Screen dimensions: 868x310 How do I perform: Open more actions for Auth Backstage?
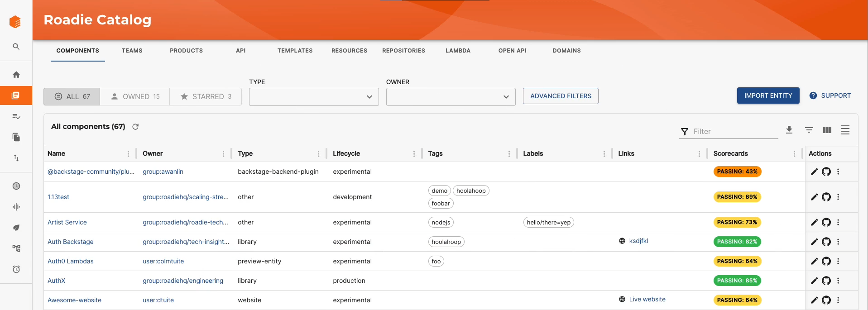[x=838, y=242]
